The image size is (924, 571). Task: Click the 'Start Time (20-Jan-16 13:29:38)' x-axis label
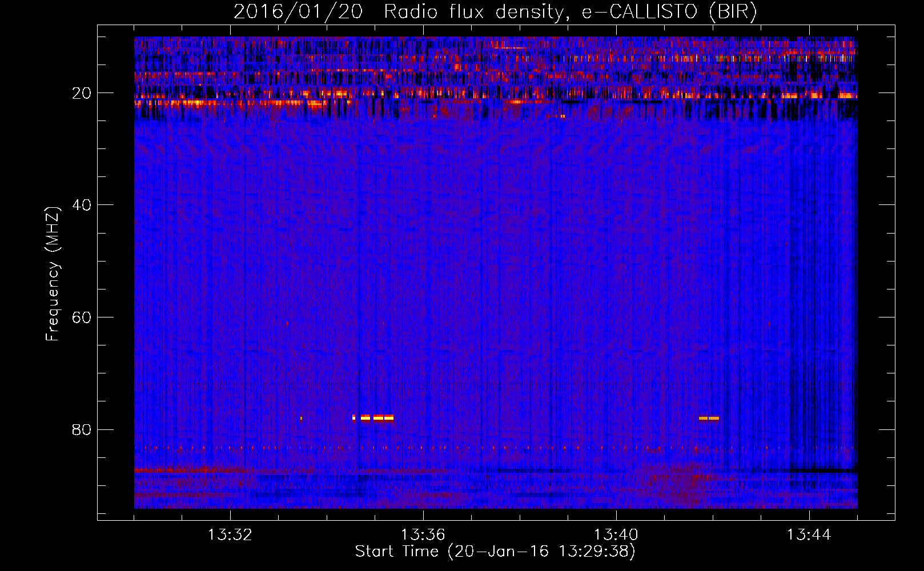(x=495, y=552)
